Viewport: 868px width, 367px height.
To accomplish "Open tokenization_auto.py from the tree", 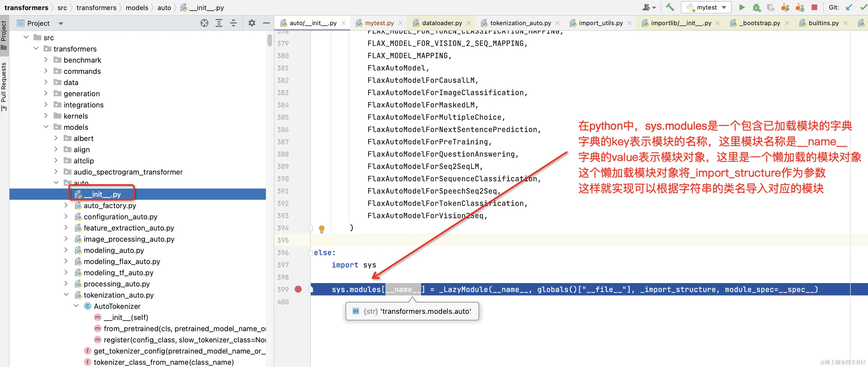I will point(119,295).
